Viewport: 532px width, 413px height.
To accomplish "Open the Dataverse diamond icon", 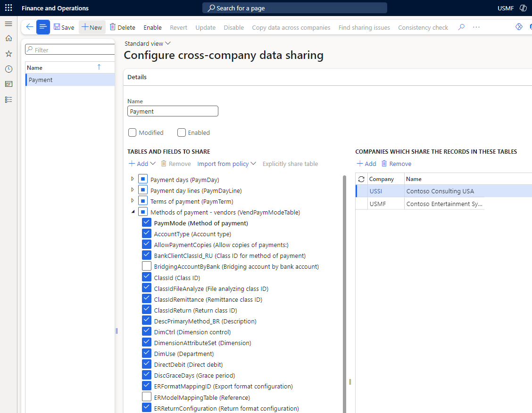I will click(x=519, y=26).
